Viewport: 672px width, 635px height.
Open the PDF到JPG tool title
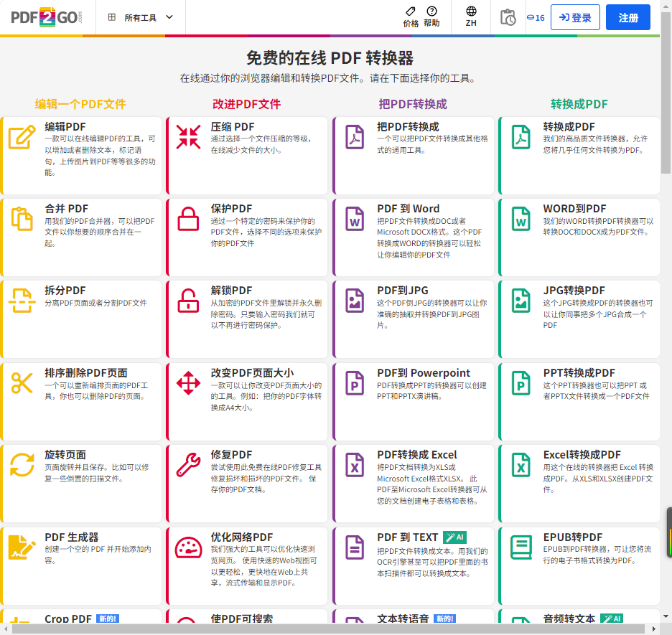click(403, 291)
